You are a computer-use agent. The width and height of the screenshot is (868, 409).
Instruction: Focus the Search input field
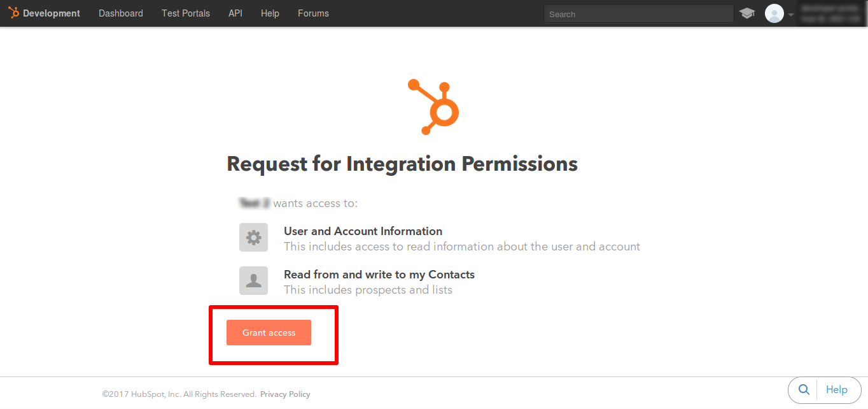pyautogui.click(x=639, y=14)
